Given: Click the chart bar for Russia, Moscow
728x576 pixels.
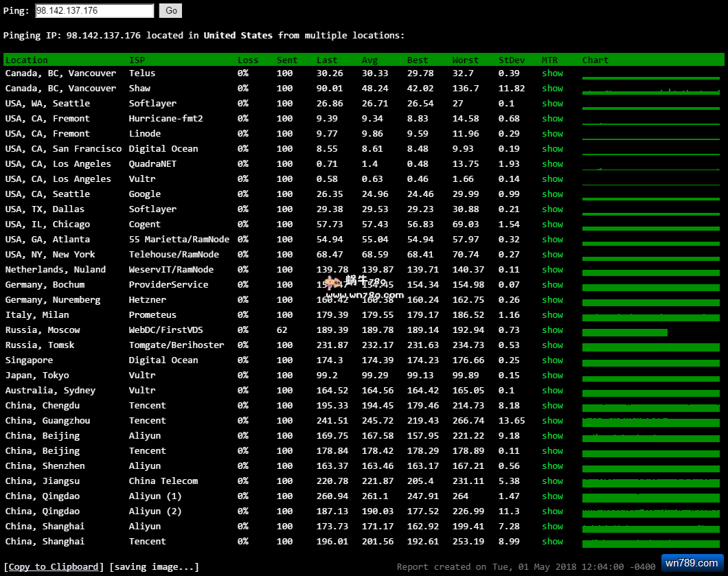Looking at the screenshot, I should (x=624, y=332).
